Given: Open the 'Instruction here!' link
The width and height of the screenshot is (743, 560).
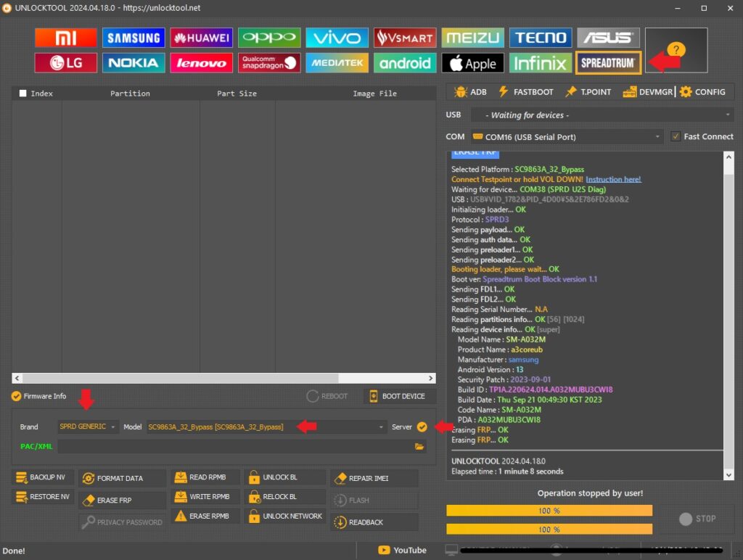Looking at the screenshot, I should coord(613,179).
